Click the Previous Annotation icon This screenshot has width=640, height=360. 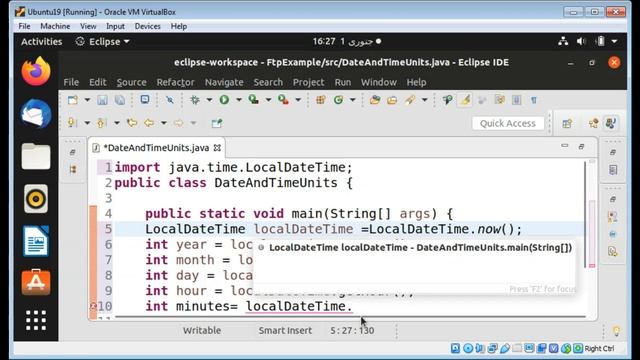click(102, 123)
